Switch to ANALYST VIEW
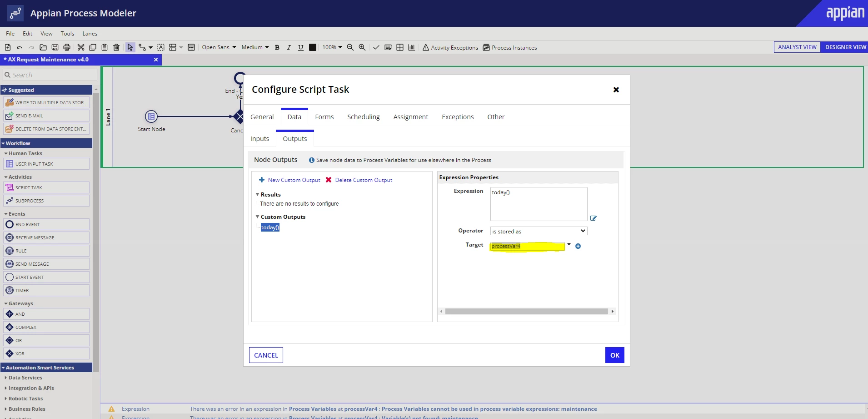This screenshot has width=868, height=419. pyautogui.click(x=797, y=47)
